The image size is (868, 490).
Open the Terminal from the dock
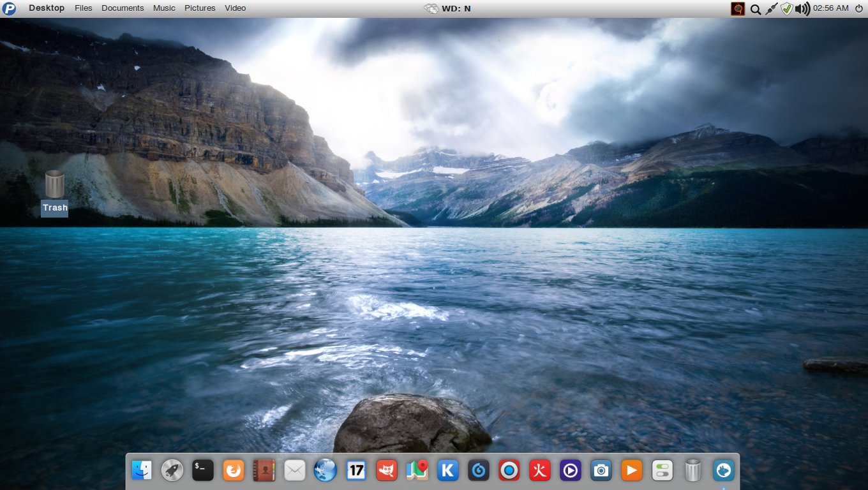coord(203,471)
